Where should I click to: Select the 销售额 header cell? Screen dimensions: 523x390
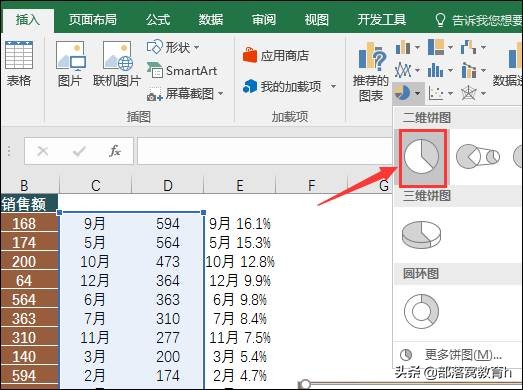[29, 204]
